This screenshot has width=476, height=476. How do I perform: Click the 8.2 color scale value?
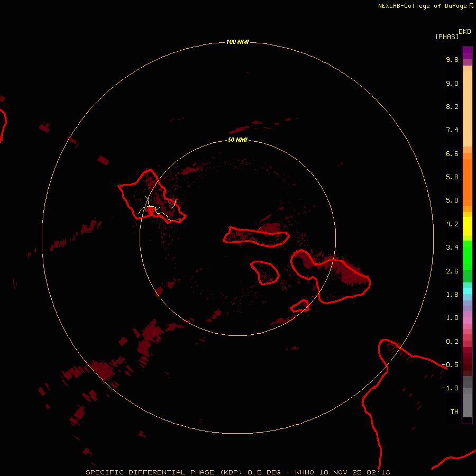click(452, 106)
